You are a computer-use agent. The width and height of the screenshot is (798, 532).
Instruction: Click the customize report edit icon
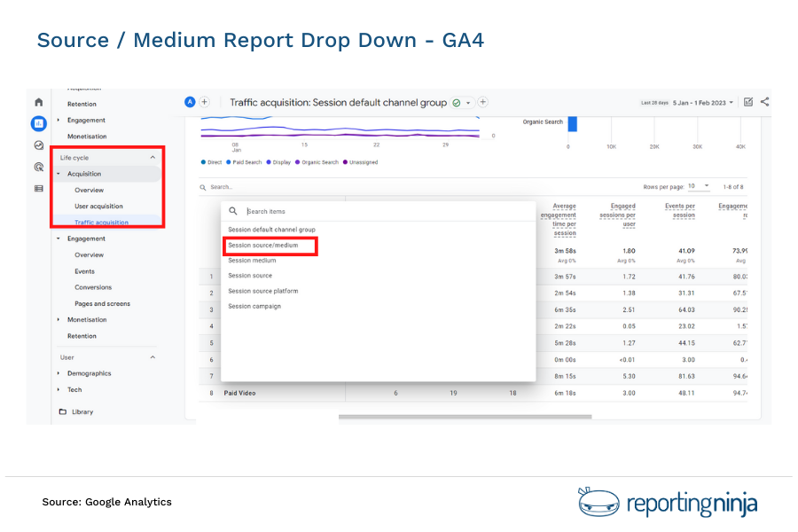click(x=748, y=102)
